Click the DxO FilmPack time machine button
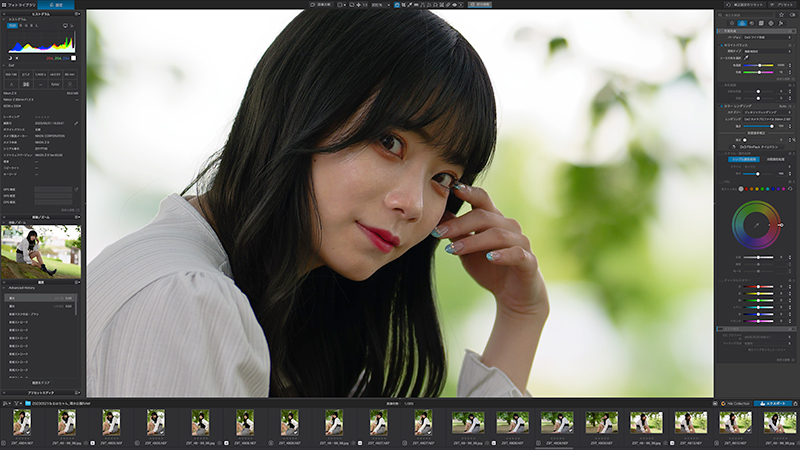 tap(757, 147)
